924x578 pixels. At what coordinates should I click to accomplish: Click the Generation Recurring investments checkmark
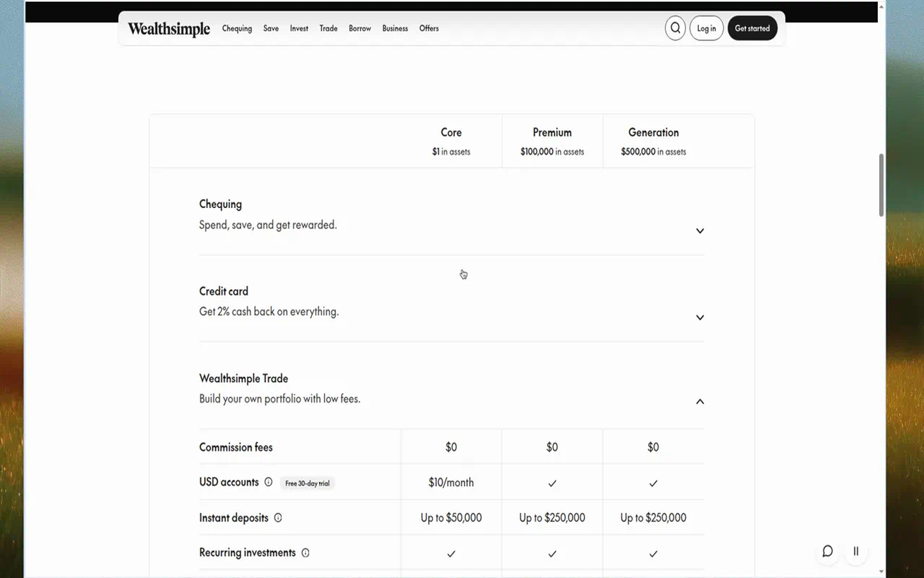click(x=653, y=554)
